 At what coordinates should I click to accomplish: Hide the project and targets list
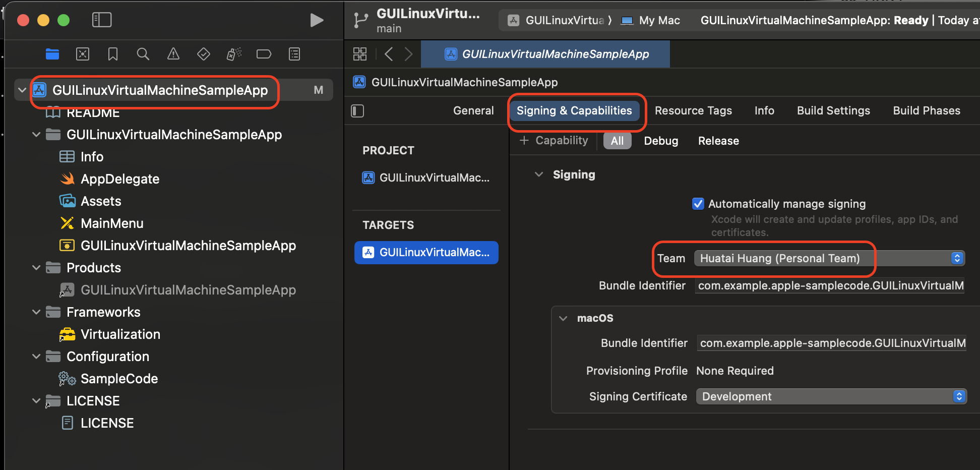pyautogui.click(x=357, y=111)
